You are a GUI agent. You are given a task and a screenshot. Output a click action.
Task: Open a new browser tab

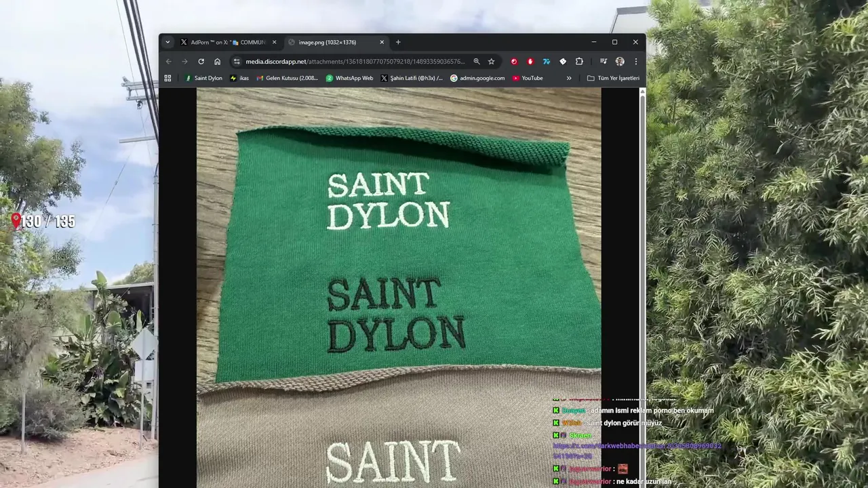pos(398,42)
